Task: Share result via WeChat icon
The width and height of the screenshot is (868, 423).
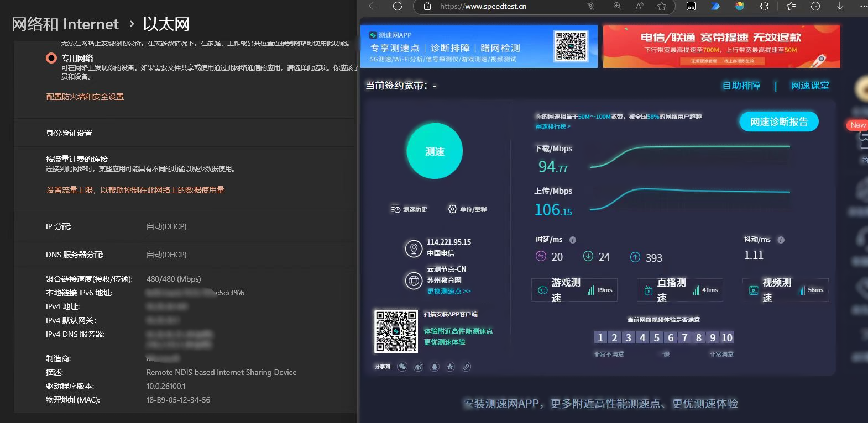Action: point(402,367)
